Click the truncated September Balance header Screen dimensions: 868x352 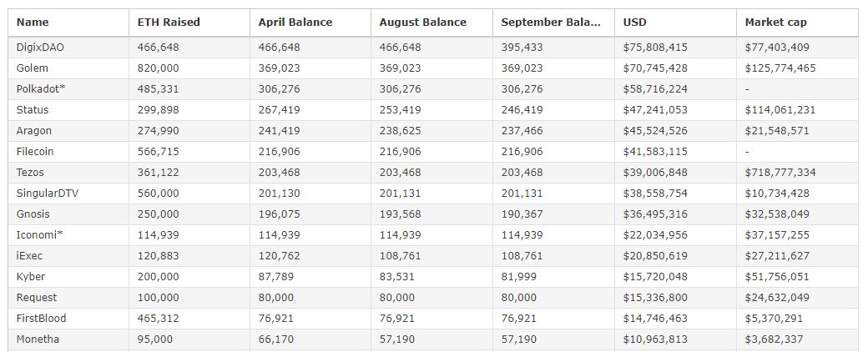(x=550, y=23)
